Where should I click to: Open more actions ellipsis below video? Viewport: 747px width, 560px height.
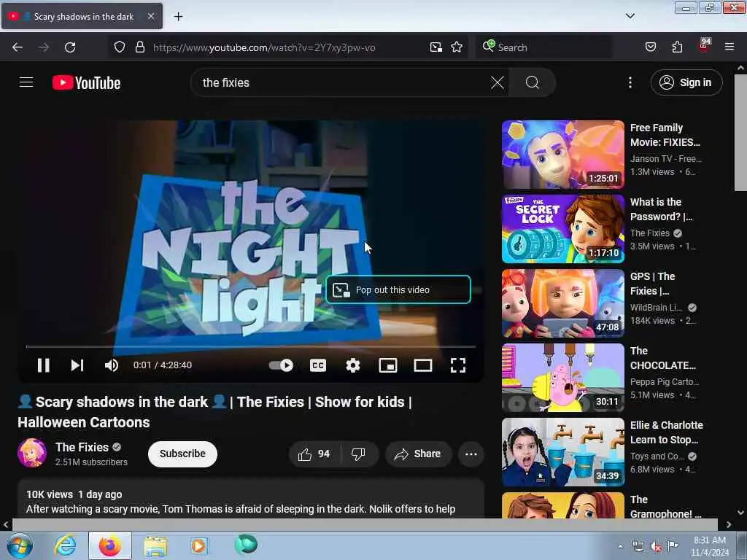pos(471,454)
